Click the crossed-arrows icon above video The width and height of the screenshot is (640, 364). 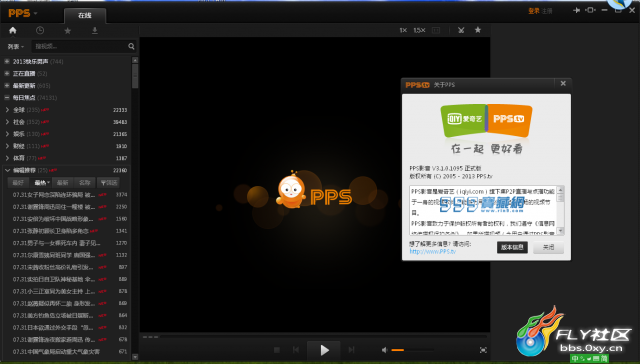[x=461, y=30]
